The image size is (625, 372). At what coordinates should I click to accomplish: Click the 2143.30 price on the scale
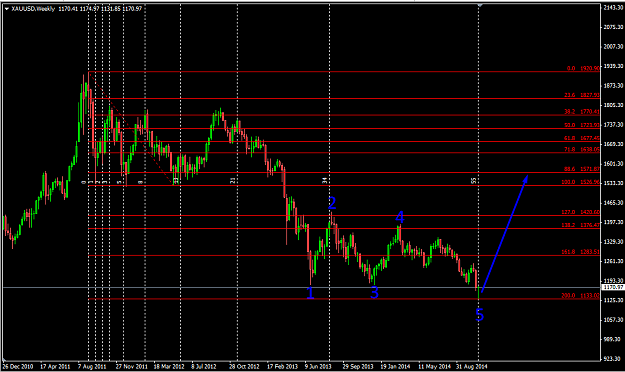614,8
